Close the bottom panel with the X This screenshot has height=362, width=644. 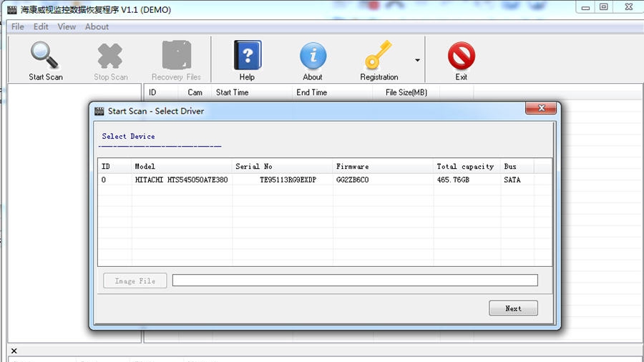pos(14,351)
